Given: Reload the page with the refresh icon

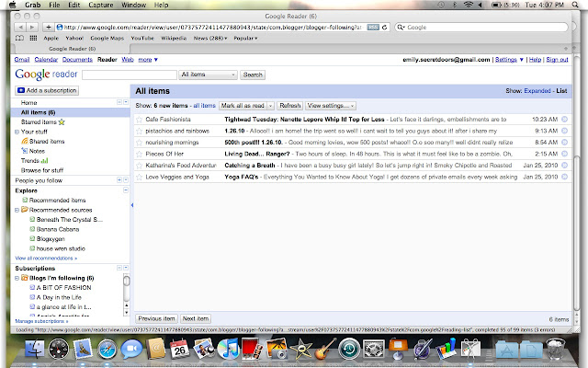Looking at the screenshot, I should click(x=384, y=28).
